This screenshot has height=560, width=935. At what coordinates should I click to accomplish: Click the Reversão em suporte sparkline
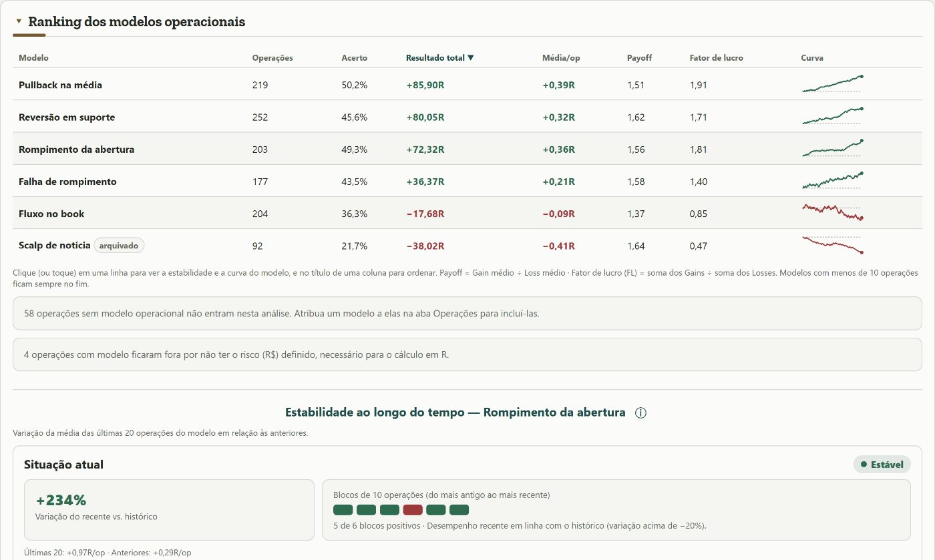833,116
